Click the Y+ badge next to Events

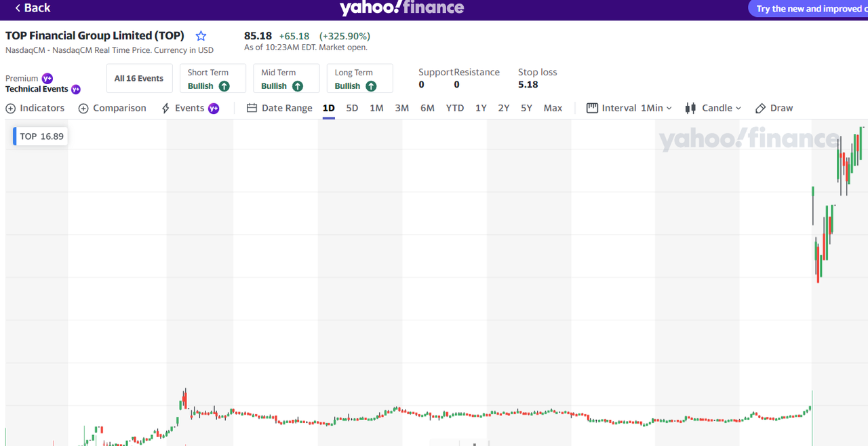(214, 109)
